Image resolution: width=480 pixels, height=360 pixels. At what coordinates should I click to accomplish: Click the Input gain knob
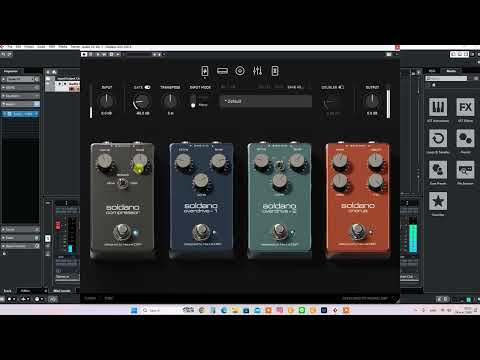(106, 100)
